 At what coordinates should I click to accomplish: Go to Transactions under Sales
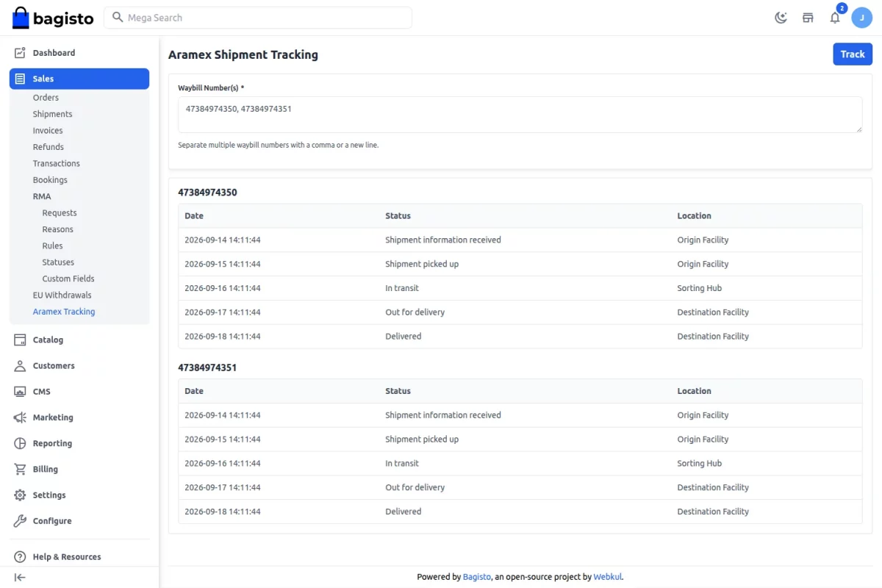(56, 163)
